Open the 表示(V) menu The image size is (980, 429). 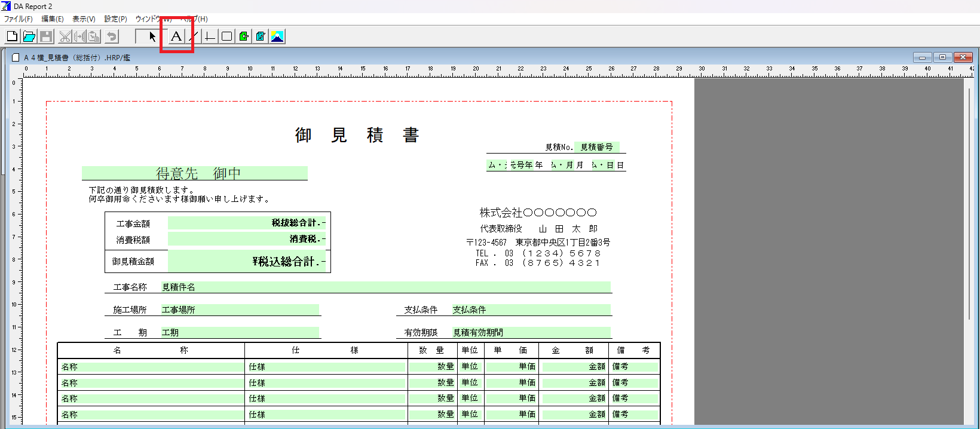click(x=84, y=19)
